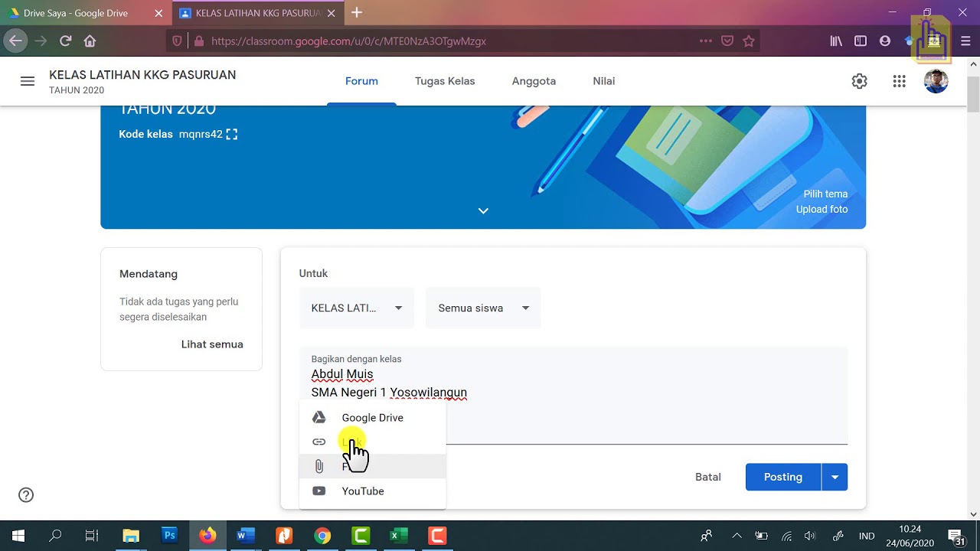Open File Explorer from the taskbar

pyautogui.click(x=131, y=536)
